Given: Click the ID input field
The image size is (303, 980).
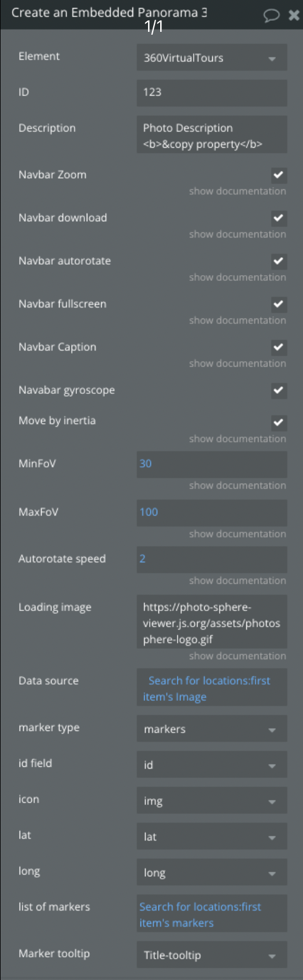Looking at the screenshot, I should 212,93.
